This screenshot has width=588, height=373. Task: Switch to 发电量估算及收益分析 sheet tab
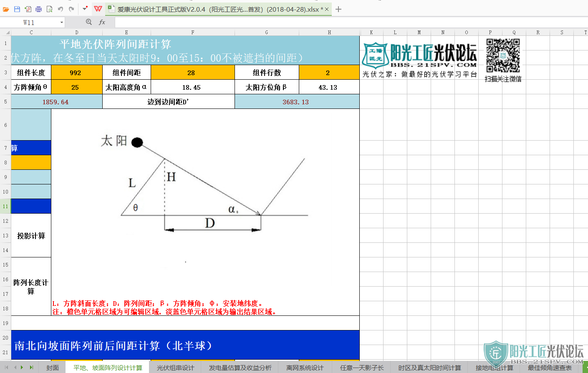click(x=240, y=368)
